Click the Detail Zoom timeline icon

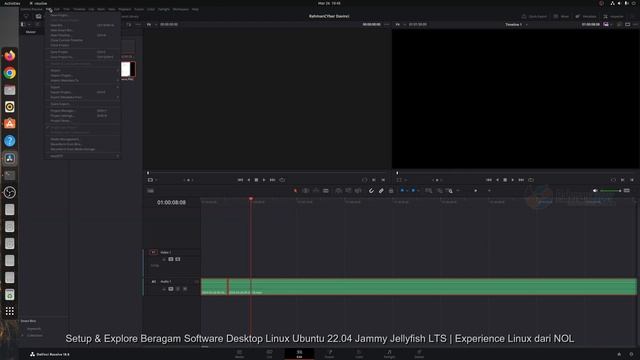point(439,191)
